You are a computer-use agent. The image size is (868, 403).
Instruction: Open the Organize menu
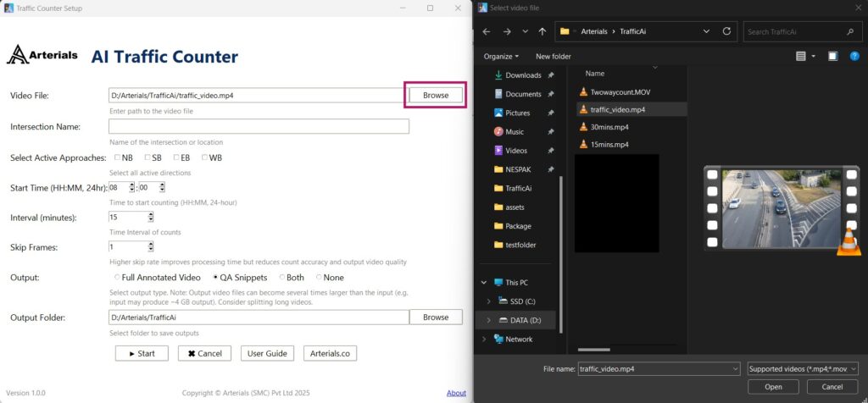click(501, 56)
